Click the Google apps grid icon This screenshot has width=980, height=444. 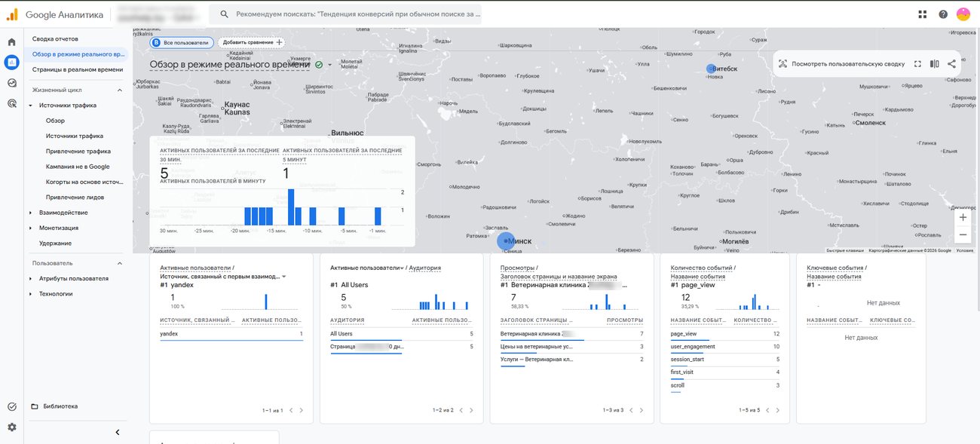[923, 14]
